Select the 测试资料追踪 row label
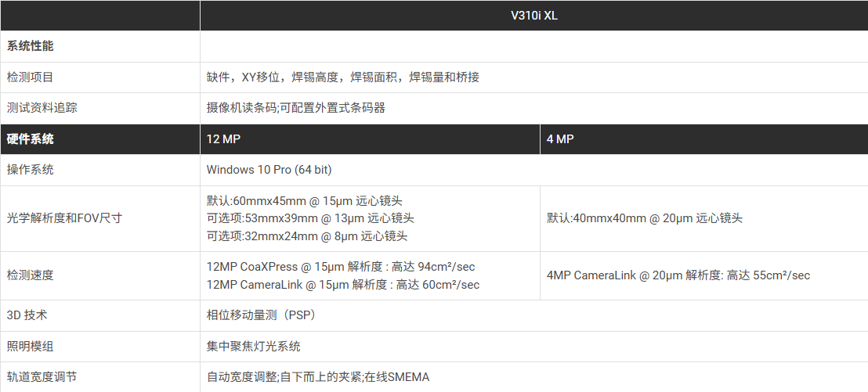The image size is (868, 392). pos(42,108)
